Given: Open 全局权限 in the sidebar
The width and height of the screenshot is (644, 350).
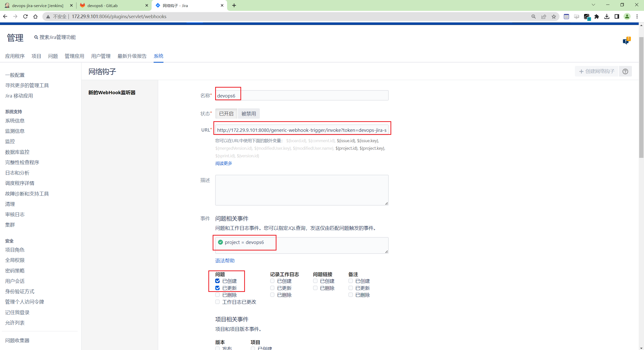Looking at the screenshot, I should (15, 260).
